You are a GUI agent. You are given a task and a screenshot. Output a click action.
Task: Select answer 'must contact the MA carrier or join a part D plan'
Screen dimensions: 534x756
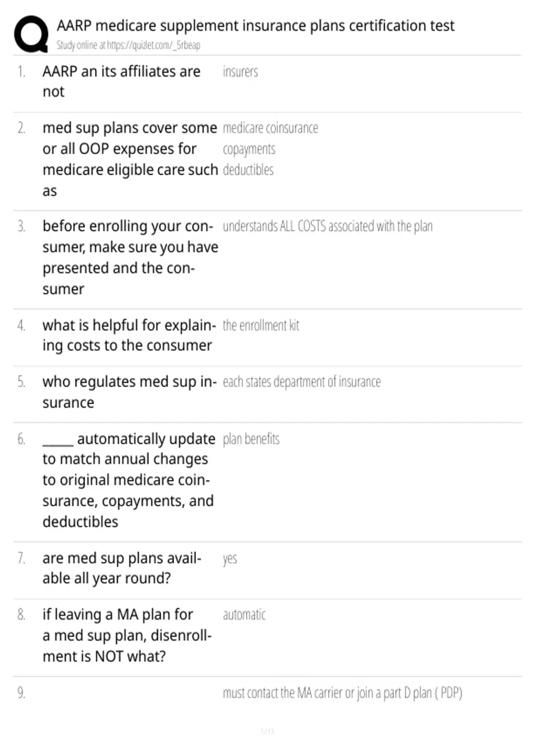pyautogui.click(x=343, y=693)
